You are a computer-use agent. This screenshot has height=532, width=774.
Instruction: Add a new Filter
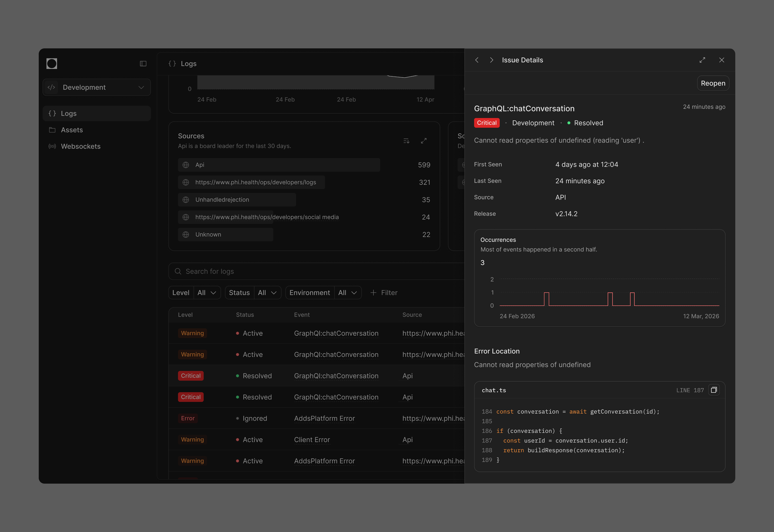point(384,293)
